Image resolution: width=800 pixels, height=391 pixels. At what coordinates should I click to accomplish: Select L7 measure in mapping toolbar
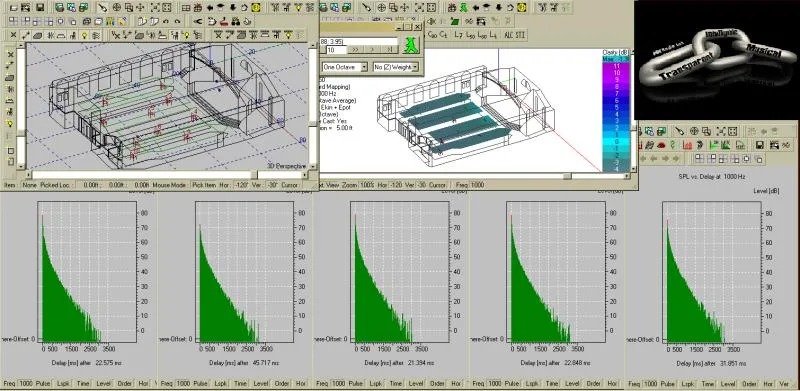[458, 35]
